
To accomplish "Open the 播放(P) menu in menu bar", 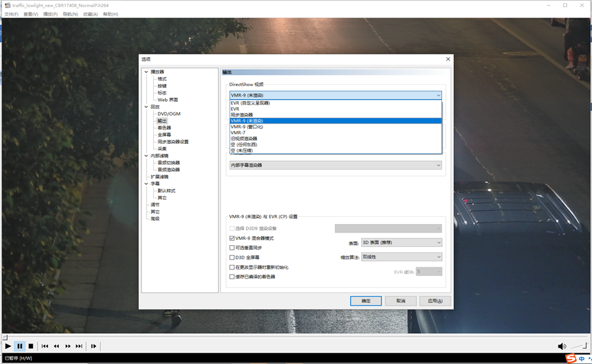I will 50,14.
